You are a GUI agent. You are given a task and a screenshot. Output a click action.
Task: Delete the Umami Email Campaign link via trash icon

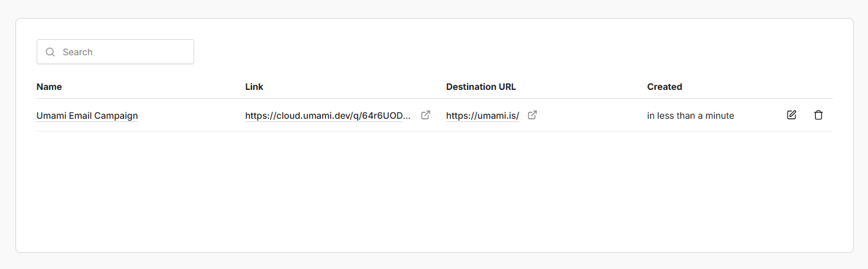[x=818, y=115]
